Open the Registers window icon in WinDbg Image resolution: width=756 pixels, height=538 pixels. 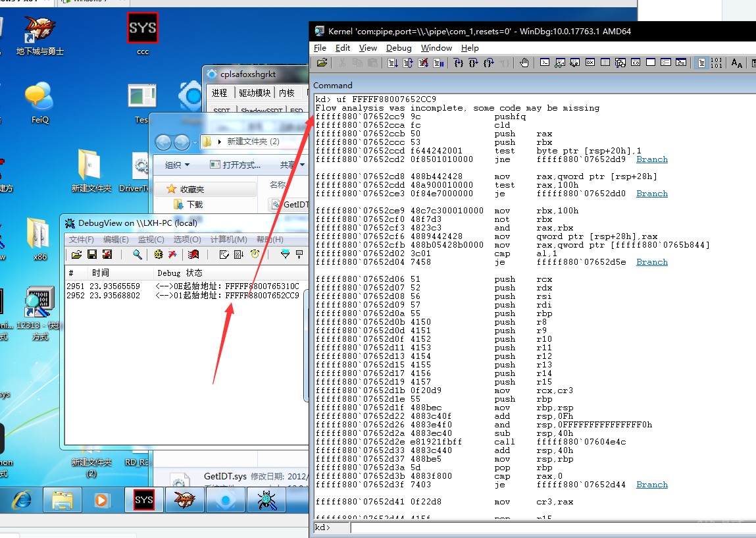tap(590, 63)
